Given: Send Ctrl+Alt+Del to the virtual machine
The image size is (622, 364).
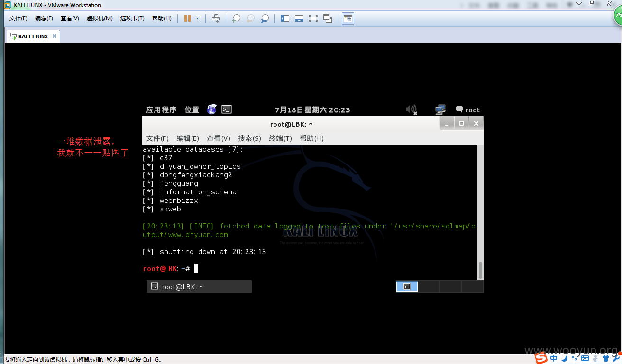Looking at the screenshot, I should (x=216, y=18).
